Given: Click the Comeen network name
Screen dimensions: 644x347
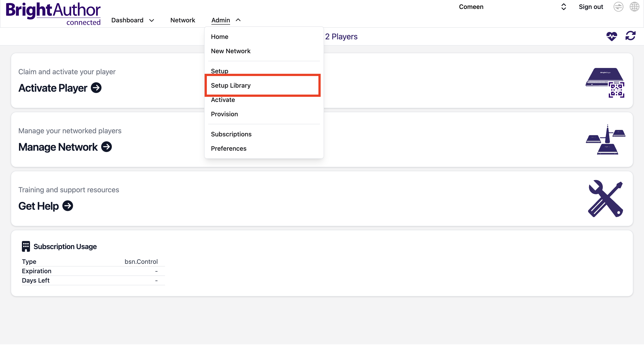Looking at the screenshot, I should pyautogui.click(x=471, y=7).
